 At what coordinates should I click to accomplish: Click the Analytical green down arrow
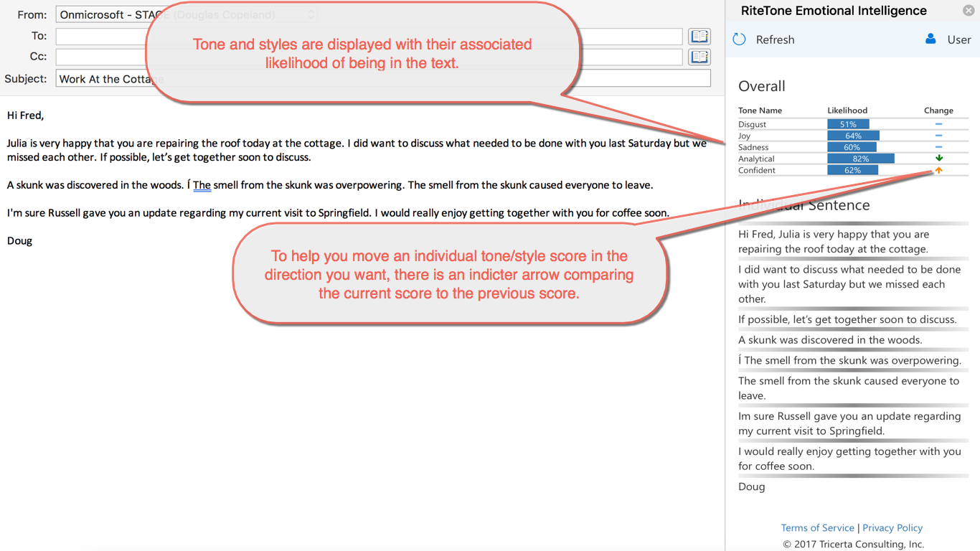click(938, 159)
